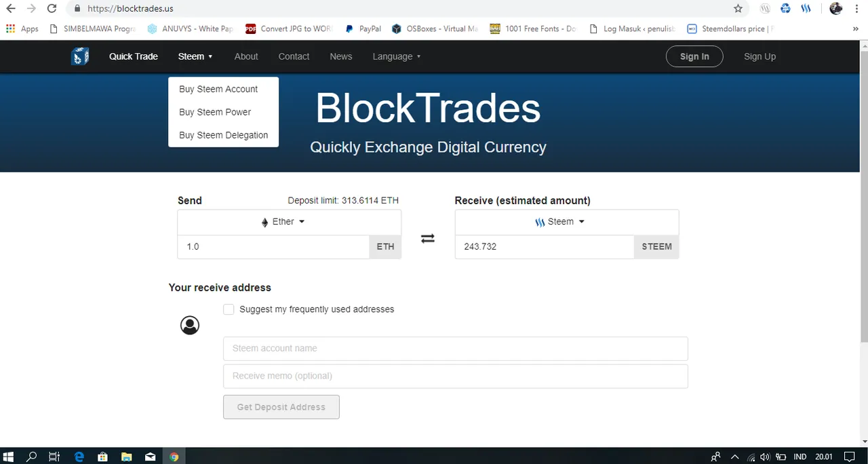
Task: Select Buy Steem Power
Action: click(x=215, y=112)
